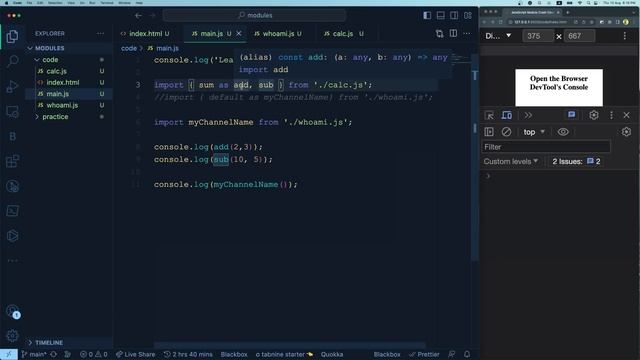640x360 pixels.
Task: Go back with navigation arrow
Action: (x=138, y=16)
